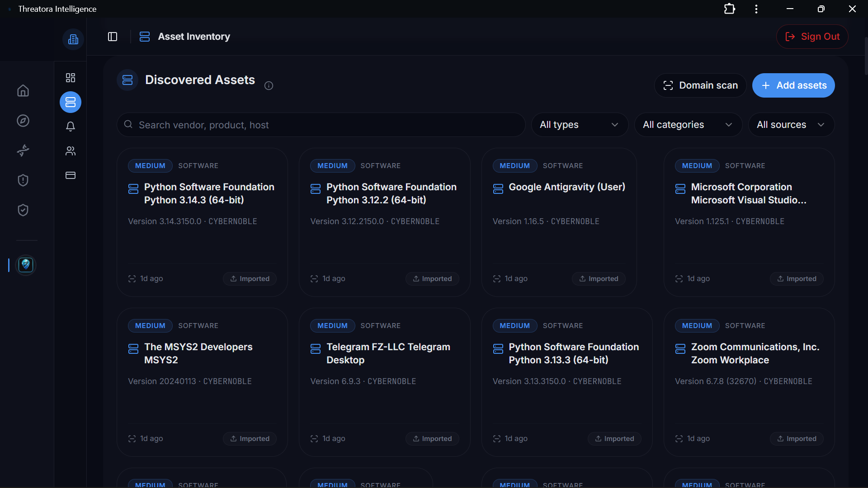Expand the All categories dropdown
The image size is (868, 488).
coord(688,125)
